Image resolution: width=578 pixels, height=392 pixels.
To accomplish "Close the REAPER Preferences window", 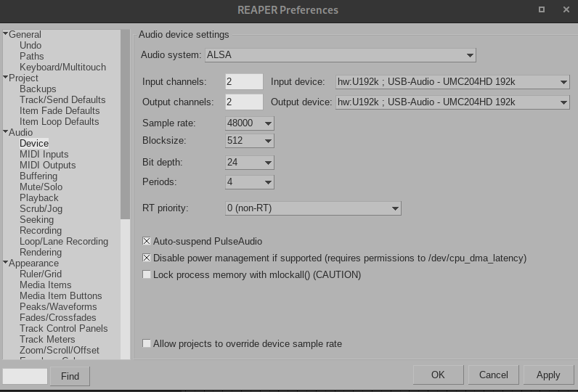I will pyautogui.click(x=566, y=9).
